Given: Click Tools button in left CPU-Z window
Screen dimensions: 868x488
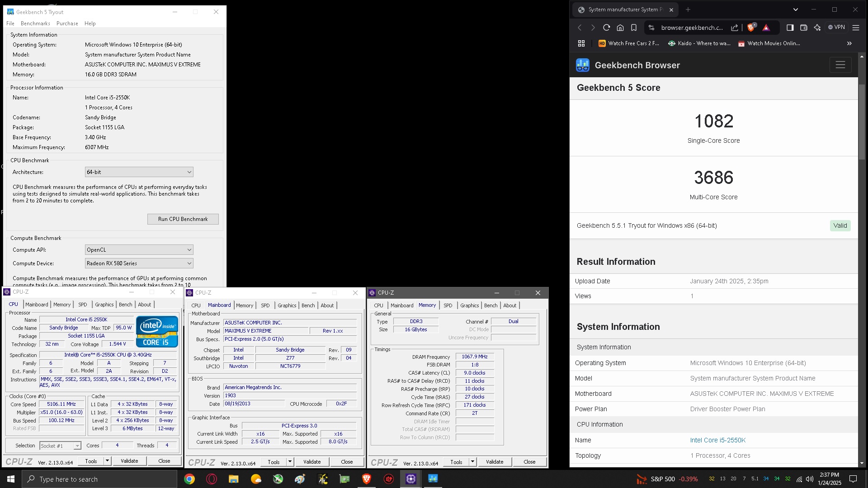Looking at the screenshot, I should click(91, 461).
